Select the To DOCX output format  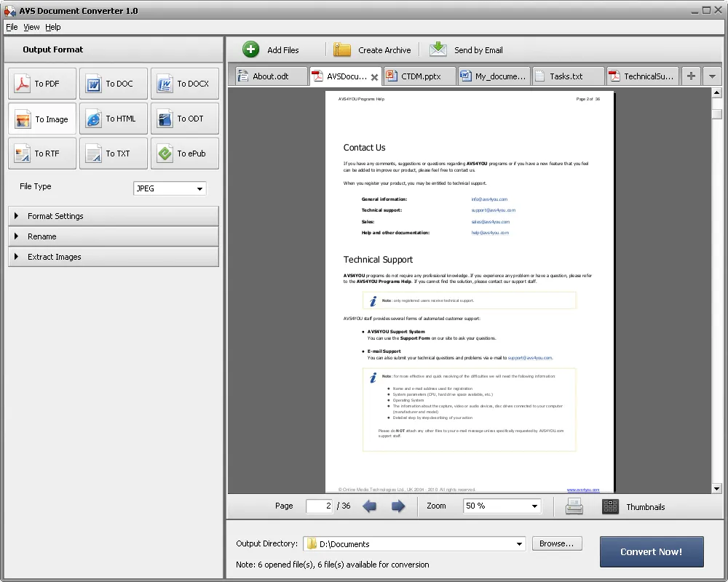point(185,83)
